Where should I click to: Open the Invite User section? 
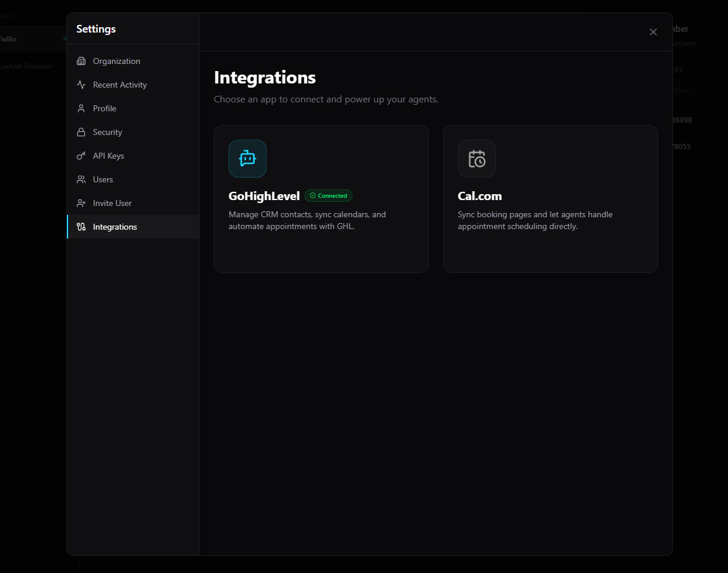pos(133,203)
